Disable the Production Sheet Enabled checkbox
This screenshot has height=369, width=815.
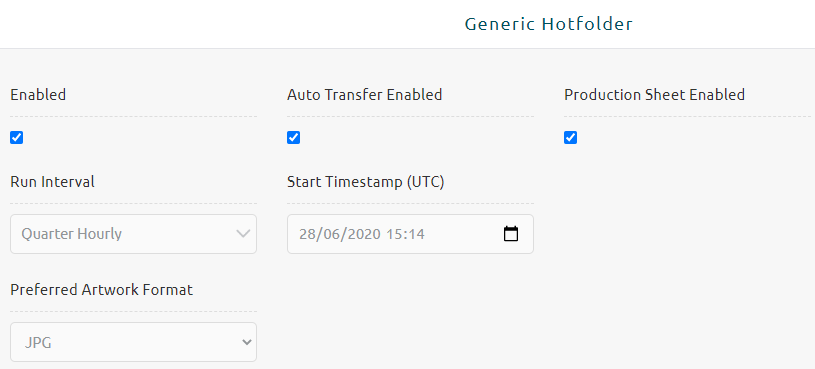coord(571,138)
